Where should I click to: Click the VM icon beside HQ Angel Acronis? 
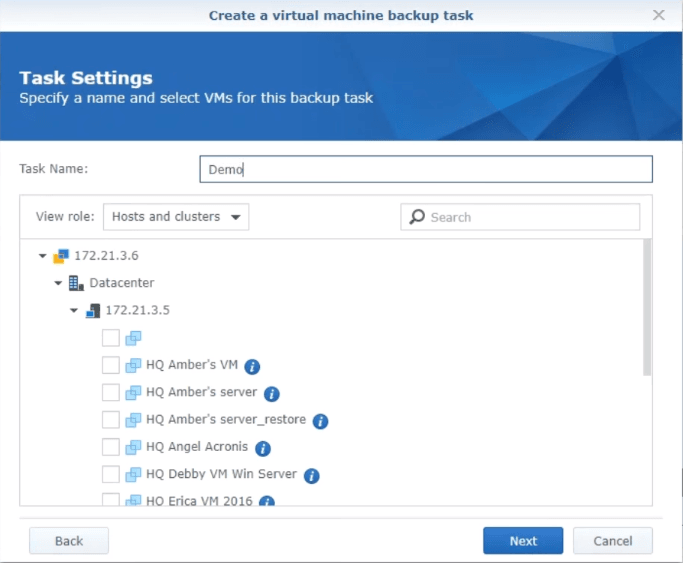tap(133, 447)
